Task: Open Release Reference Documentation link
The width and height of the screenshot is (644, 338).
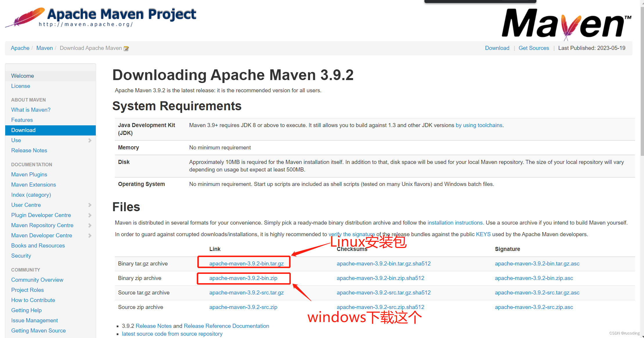Action: point(226,326)
